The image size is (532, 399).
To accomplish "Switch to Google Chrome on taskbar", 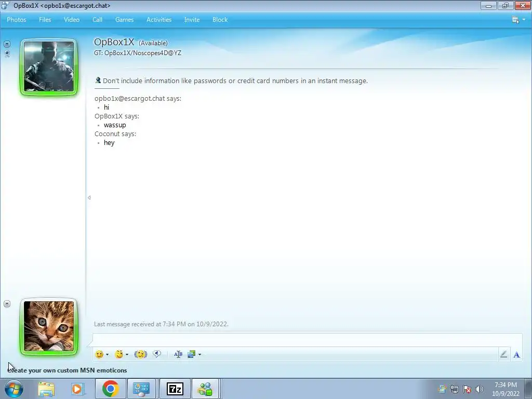I will click(x=111, y=389).
